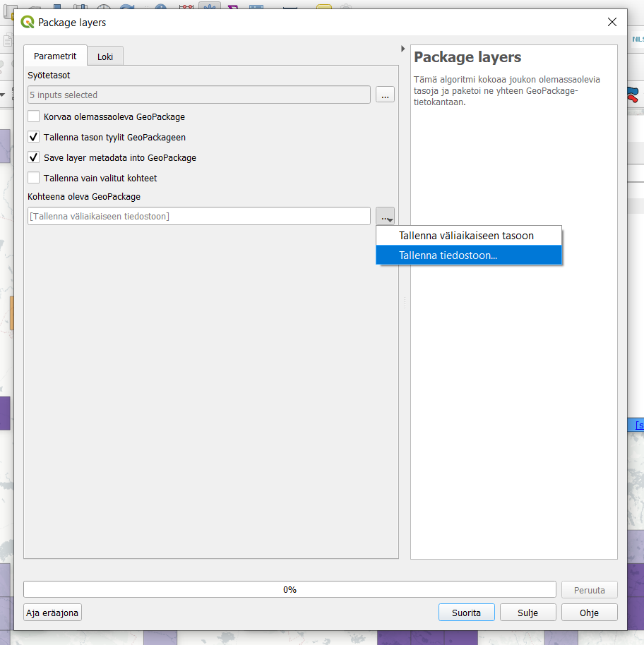Open the Syötetasot input layer selector button
Screen dimensions: 644x645
tap(385, 95)
